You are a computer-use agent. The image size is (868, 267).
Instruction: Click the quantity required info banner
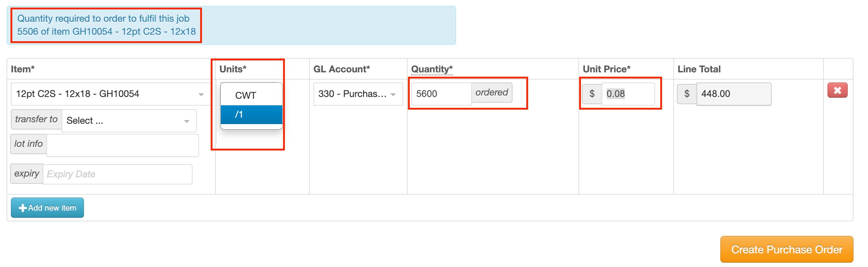[x=231, y=25]
